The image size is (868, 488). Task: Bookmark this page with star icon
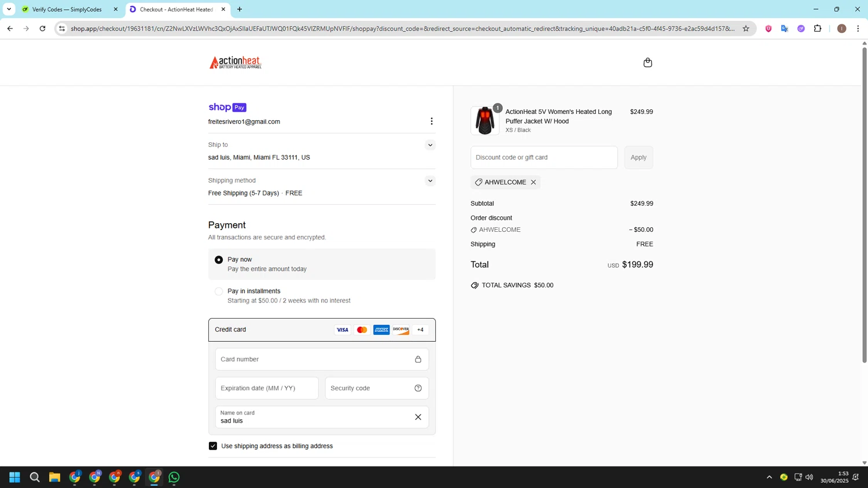point(746,28)
